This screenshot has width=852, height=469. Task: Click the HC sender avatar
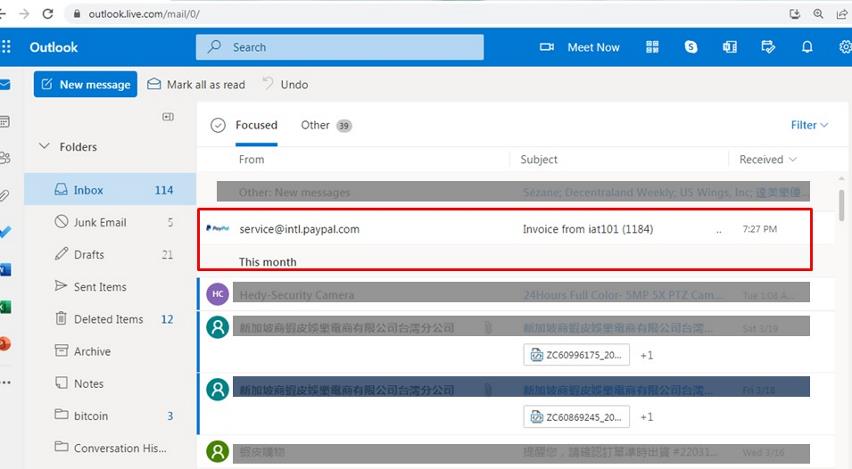pos(217,294)
